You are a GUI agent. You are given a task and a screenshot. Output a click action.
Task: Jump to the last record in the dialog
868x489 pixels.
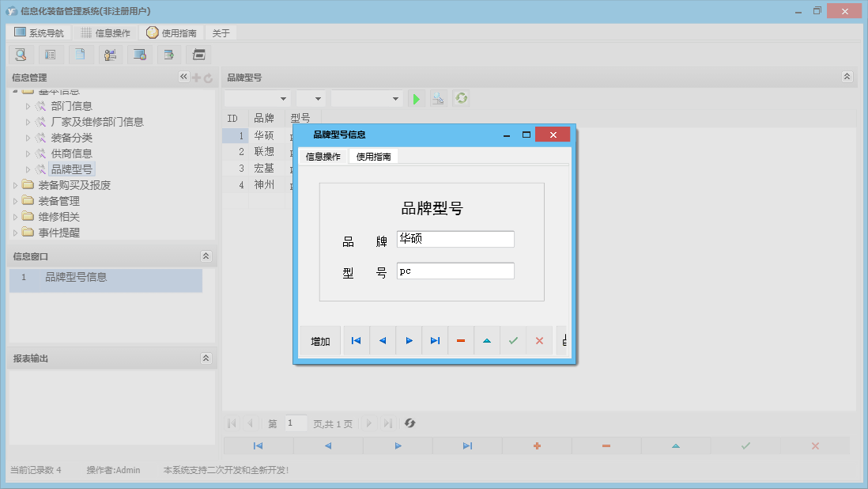click(435, 340)
